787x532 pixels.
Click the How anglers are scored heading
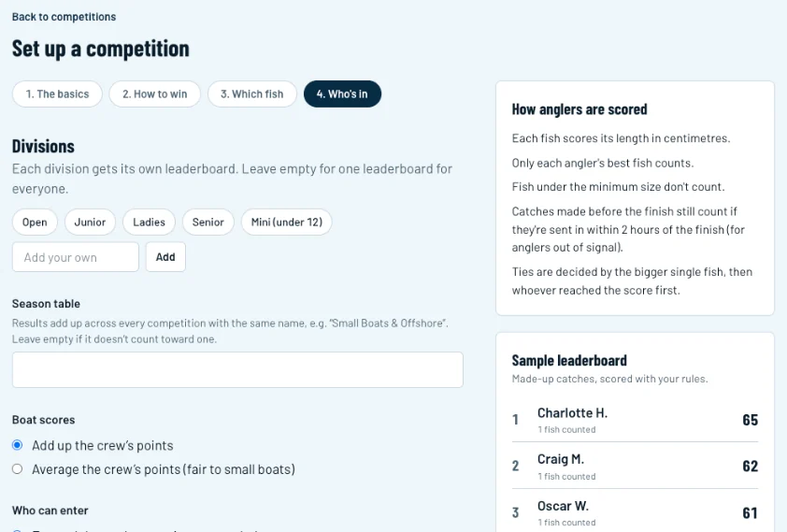580,109
